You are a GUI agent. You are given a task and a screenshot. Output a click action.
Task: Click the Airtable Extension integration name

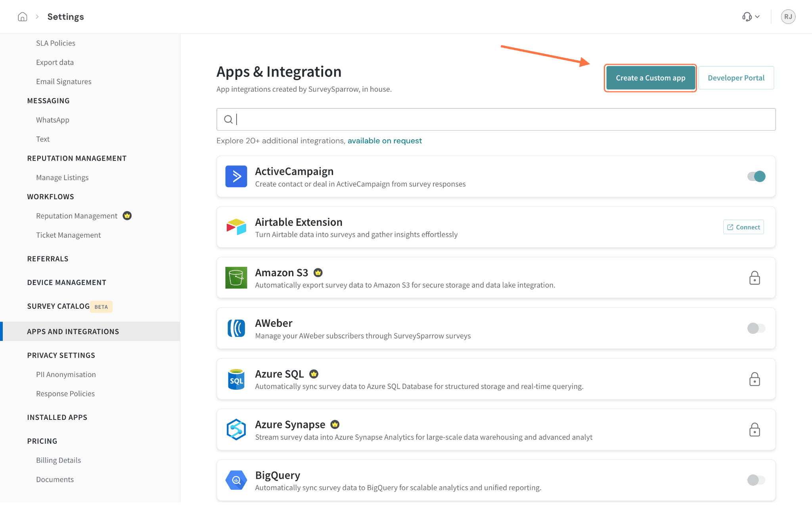299,222
